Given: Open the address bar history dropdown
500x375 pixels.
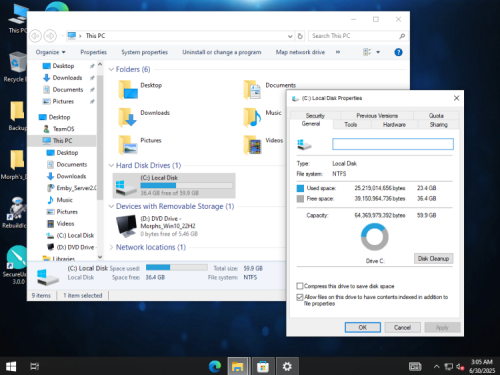Looking at the screenshot, I should [290, 36].
